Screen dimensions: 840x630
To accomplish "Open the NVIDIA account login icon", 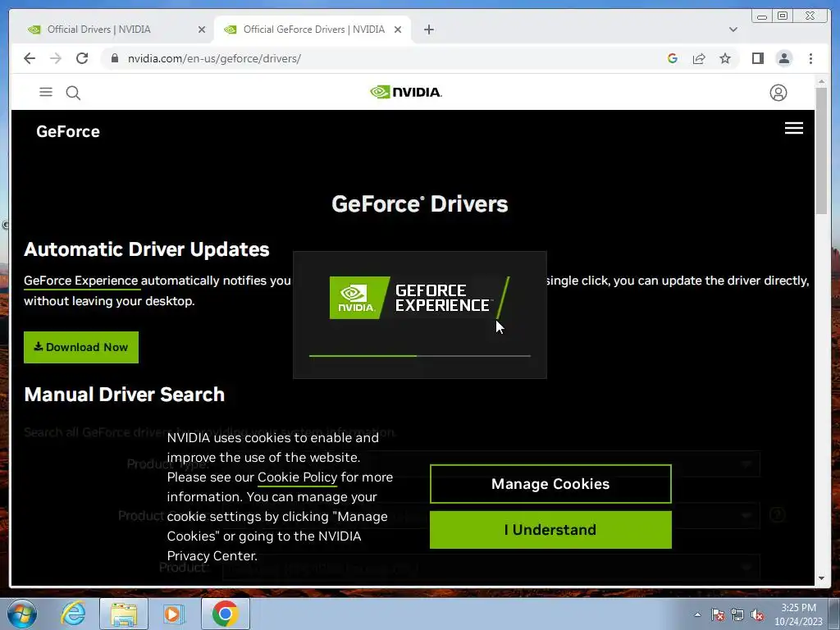I will coord(778,93).
